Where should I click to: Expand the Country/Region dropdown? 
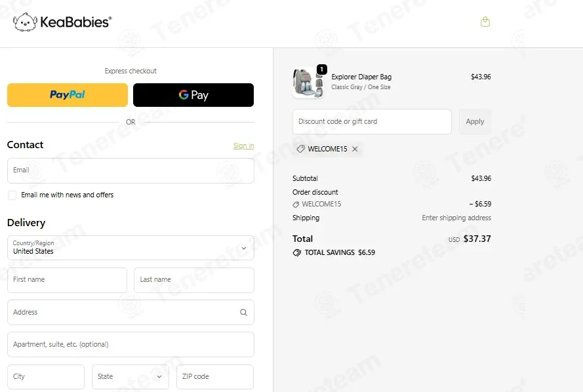131,248
